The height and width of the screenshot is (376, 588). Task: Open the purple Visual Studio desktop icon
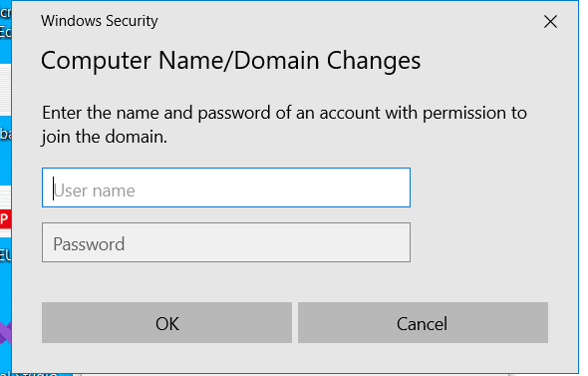coord(5,332)
